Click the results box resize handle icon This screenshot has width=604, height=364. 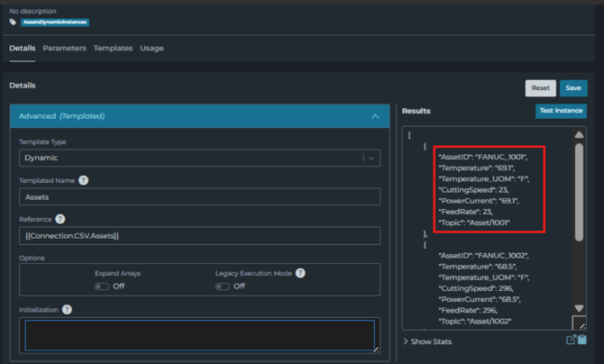pyautogui.click(x=580, y=323)
